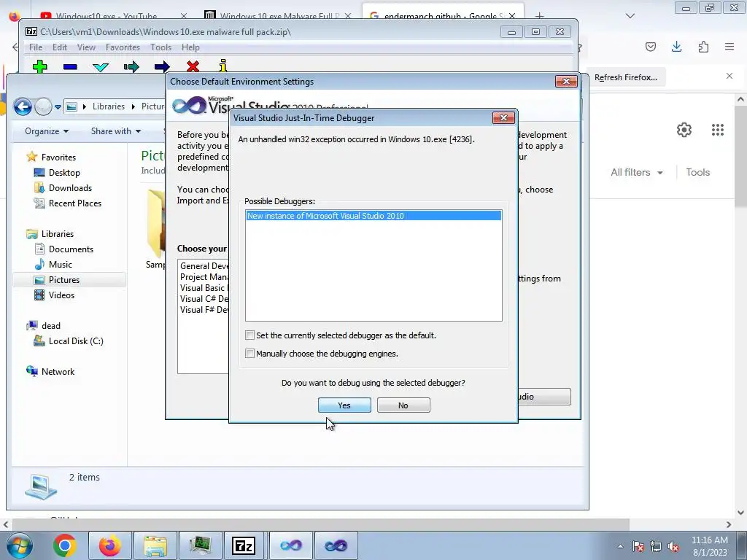
Task: Open the 7-Zip File menu
Action: [x=35, y=47]
